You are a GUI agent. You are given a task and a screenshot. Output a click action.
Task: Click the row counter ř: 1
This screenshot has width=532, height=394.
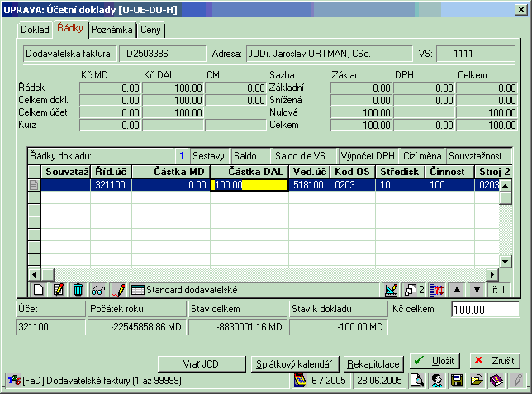[499, 290]
